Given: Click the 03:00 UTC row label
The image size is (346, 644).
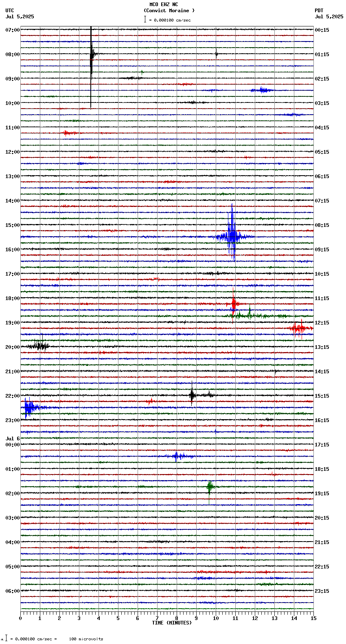Looking at the screenshot, I should point(13,518).
